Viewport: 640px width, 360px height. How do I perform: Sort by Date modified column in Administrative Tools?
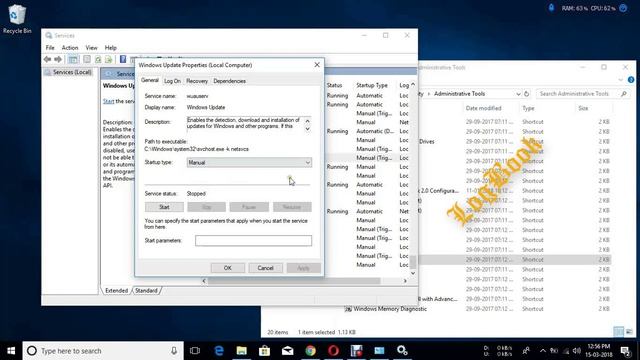point(484,108)
